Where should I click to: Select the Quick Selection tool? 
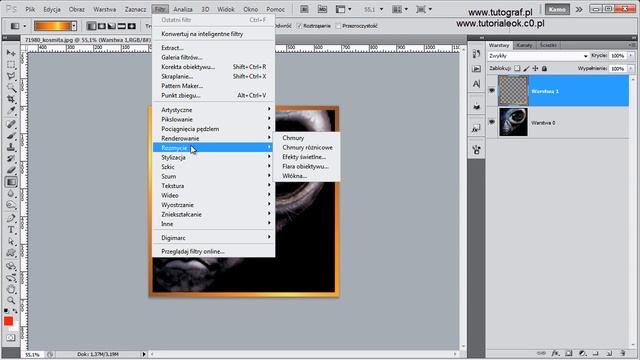11,87
